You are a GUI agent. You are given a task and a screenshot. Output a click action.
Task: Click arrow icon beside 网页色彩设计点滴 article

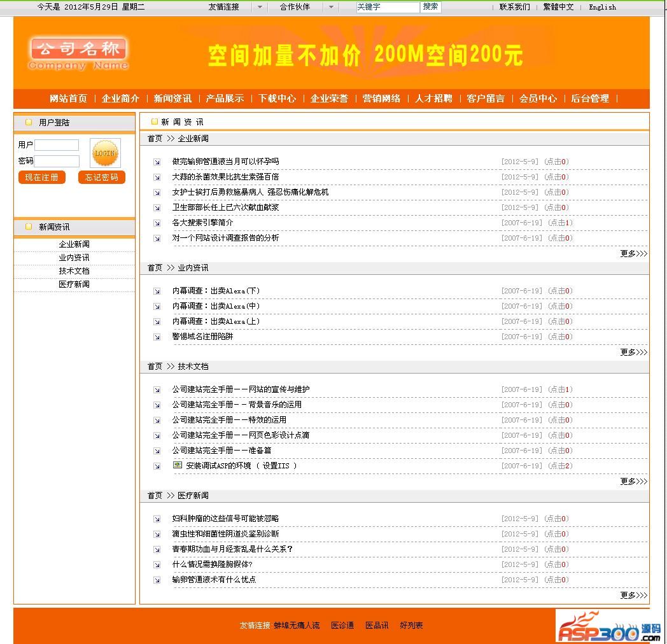click(157, 436)
